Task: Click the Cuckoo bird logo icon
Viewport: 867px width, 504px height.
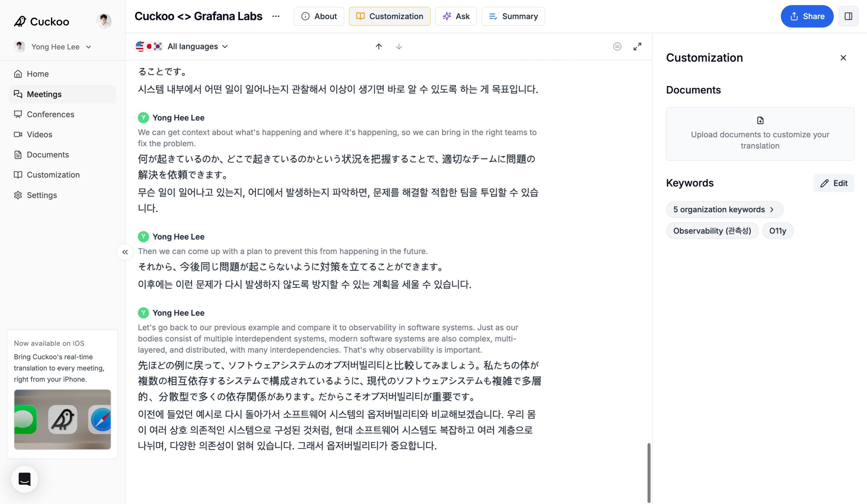Action: [x=20, y=21]
